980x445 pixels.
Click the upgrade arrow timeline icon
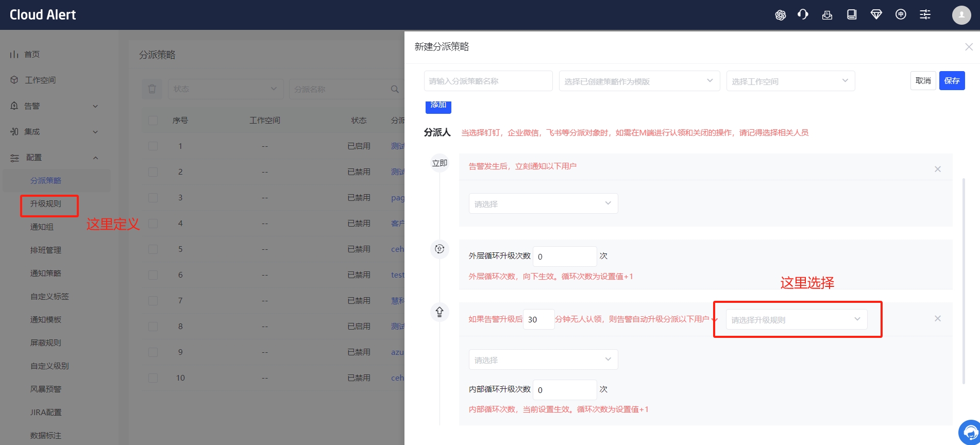[x=440, y=312]
